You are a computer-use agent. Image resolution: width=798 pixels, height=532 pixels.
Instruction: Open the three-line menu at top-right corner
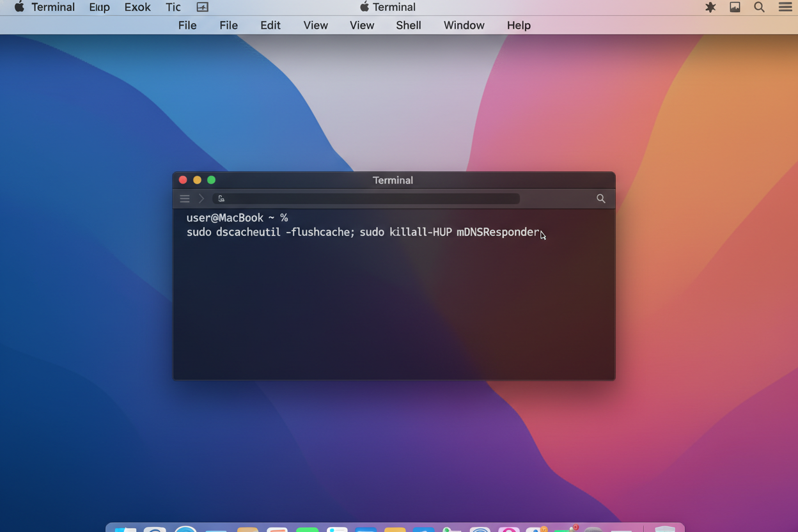tap(785, 8)
